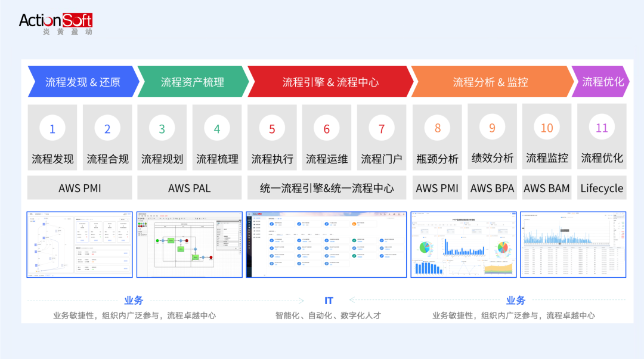Click circle 8 for 瓶颈分析

point(437,128)
